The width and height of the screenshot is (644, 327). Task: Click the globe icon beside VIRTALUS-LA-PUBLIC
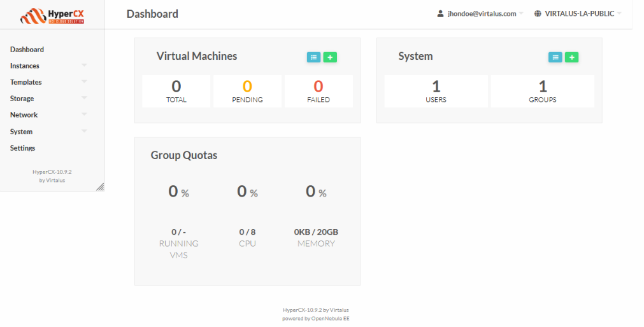538,13
